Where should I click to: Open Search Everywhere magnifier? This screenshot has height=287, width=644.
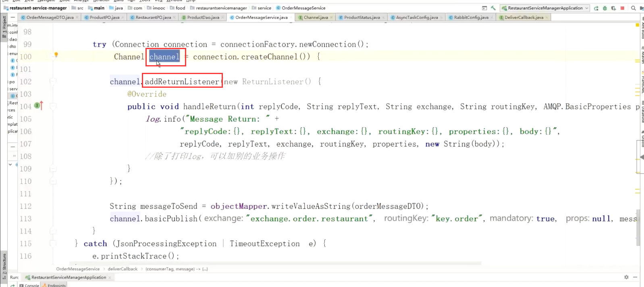(x=634, y=8)
